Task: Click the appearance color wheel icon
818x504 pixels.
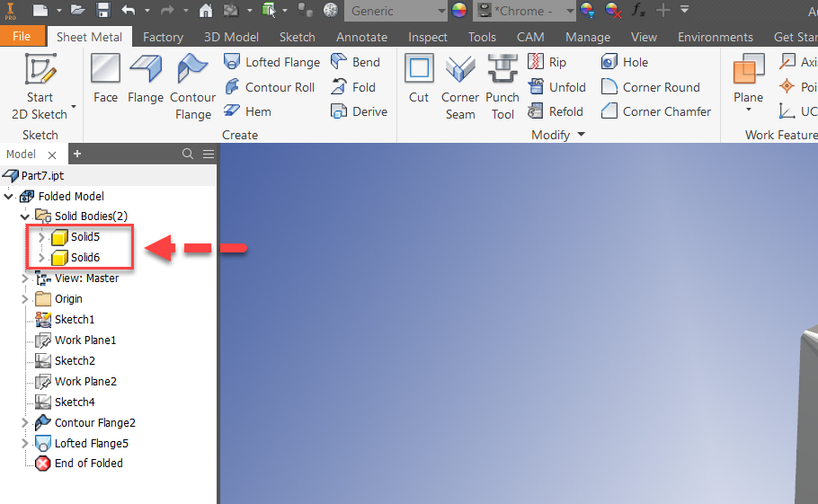Action: pos(459,11)
